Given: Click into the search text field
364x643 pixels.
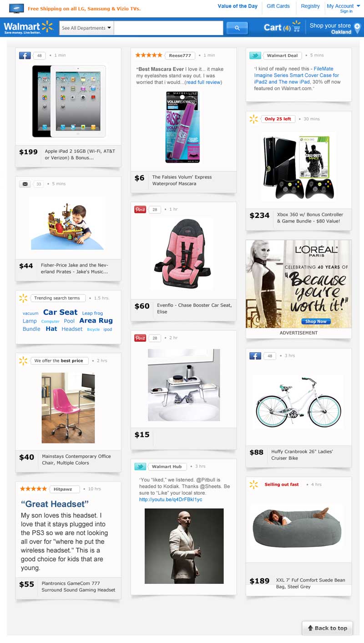Looking at the screenshot, I should 168,28.
